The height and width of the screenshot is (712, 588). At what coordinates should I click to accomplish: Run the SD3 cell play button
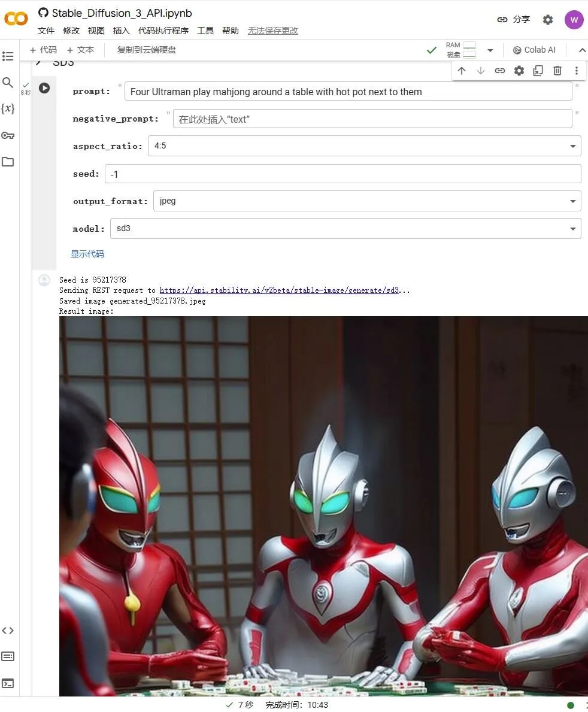[44, 88]
